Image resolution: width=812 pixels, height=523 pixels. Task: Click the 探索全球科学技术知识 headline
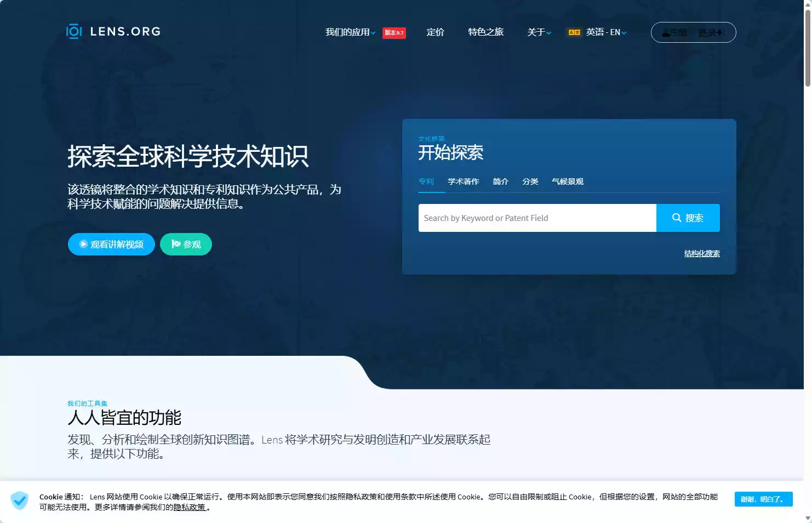[188, 156]
